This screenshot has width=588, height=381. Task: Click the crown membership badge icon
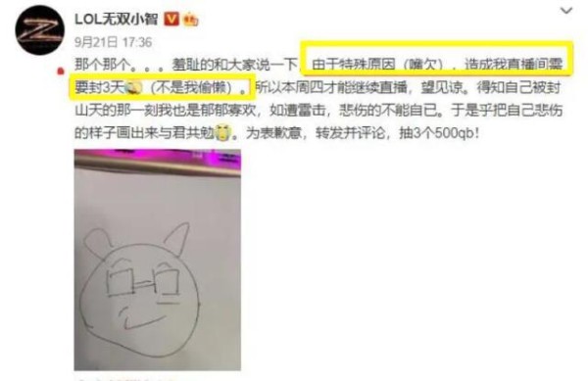point(190,20)
